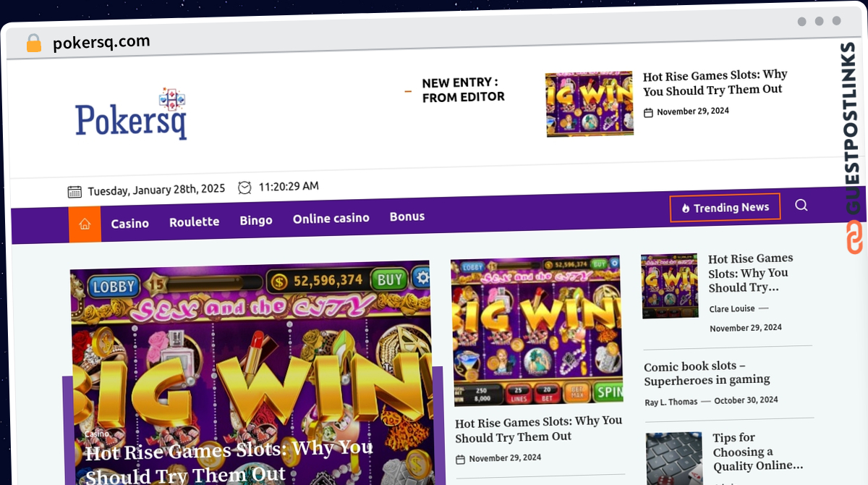Click the October 30, 2024 date
868x485 pixels.
[746, 400]
